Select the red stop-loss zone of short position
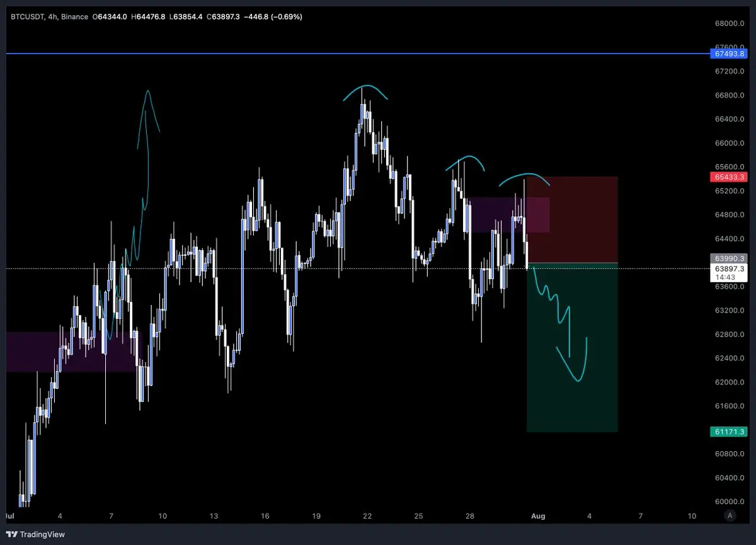 [x=572, y=219]
